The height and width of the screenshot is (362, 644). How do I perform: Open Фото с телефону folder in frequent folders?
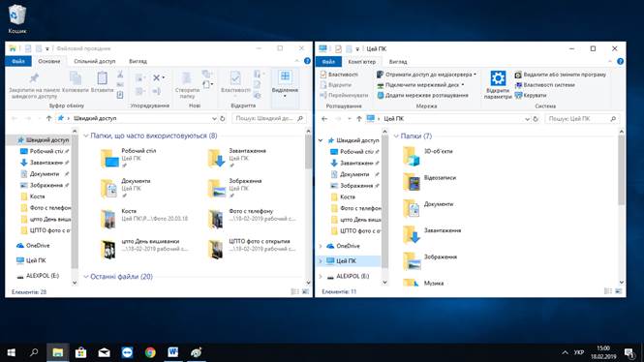pyautogui.click(x=252, y=219)
